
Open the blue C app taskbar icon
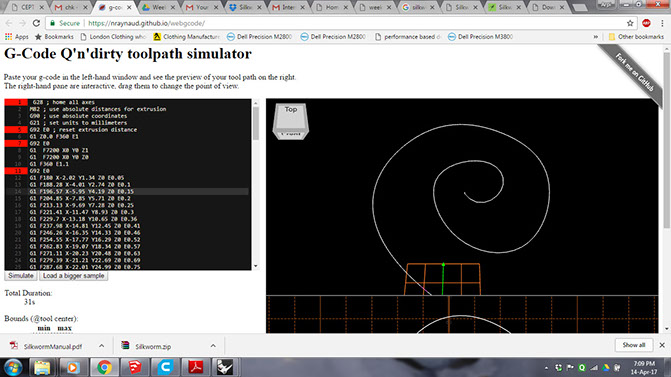[x=165, y=368]
